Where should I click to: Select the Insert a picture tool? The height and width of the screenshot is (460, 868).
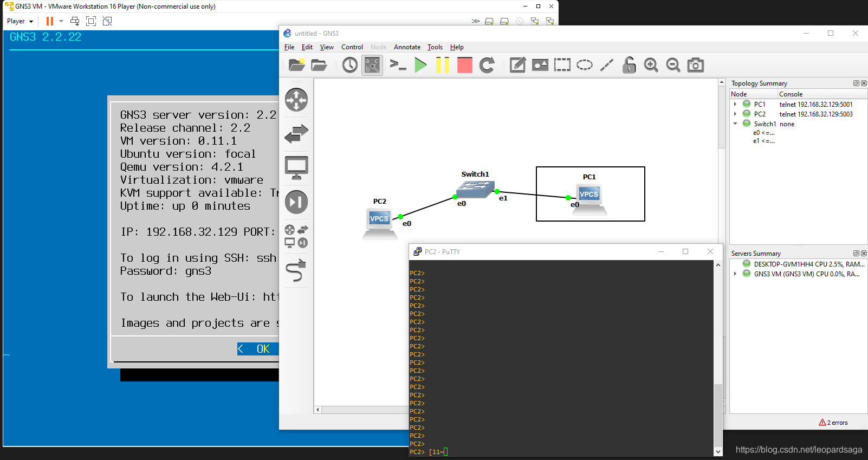point(540,65)
